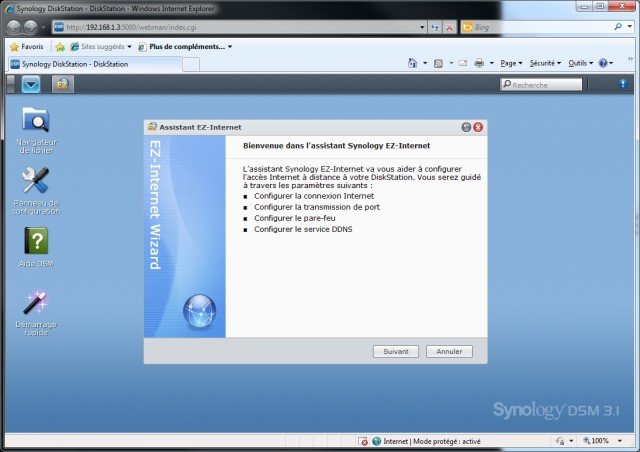Click the RSS feeds icon
Image resolution: width=640 pixels, height=452 pixels.
438,63
